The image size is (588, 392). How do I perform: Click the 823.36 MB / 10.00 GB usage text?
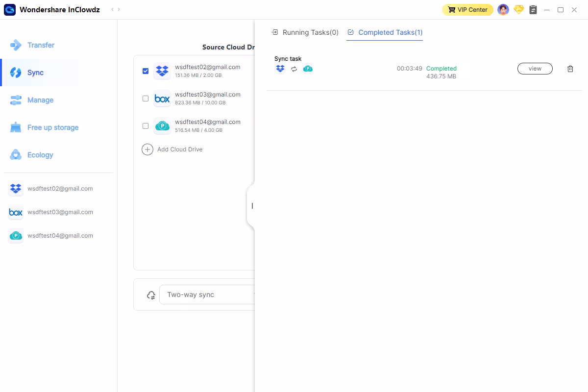point(200,103)
